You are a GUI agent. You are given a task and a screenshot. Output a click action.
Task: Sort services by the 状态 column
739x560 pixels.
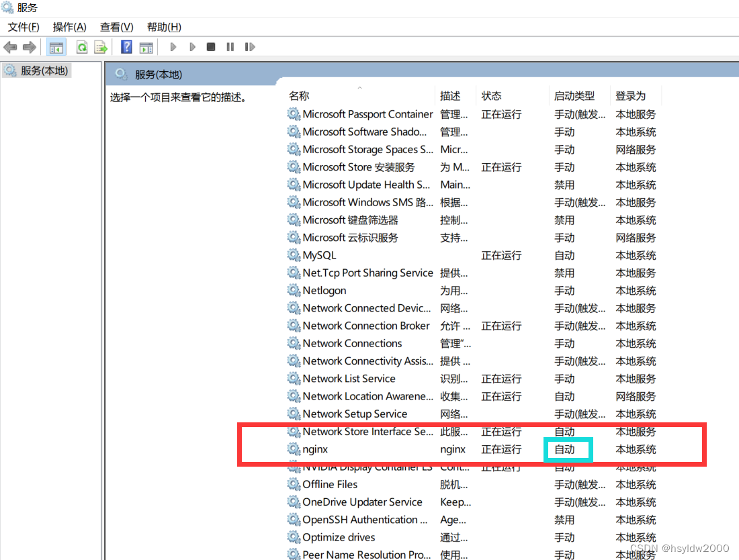point(491,95)
